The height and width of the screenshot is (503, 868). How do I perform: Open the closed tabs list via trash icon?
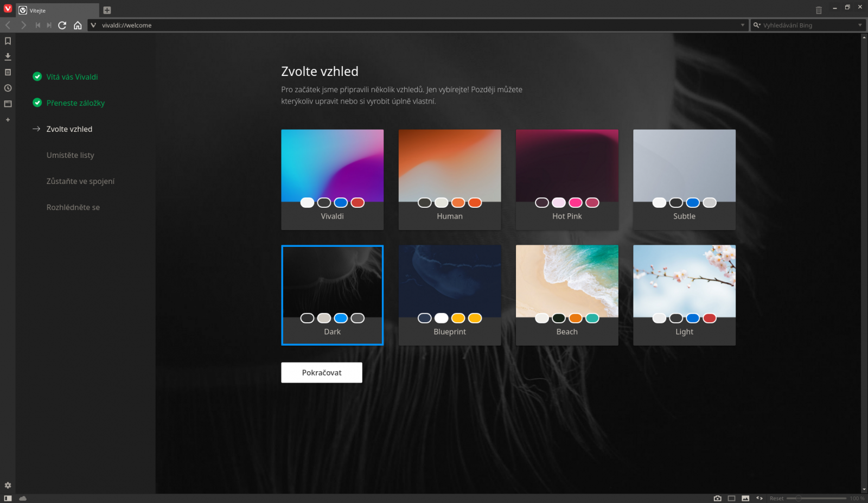[819, 9]
